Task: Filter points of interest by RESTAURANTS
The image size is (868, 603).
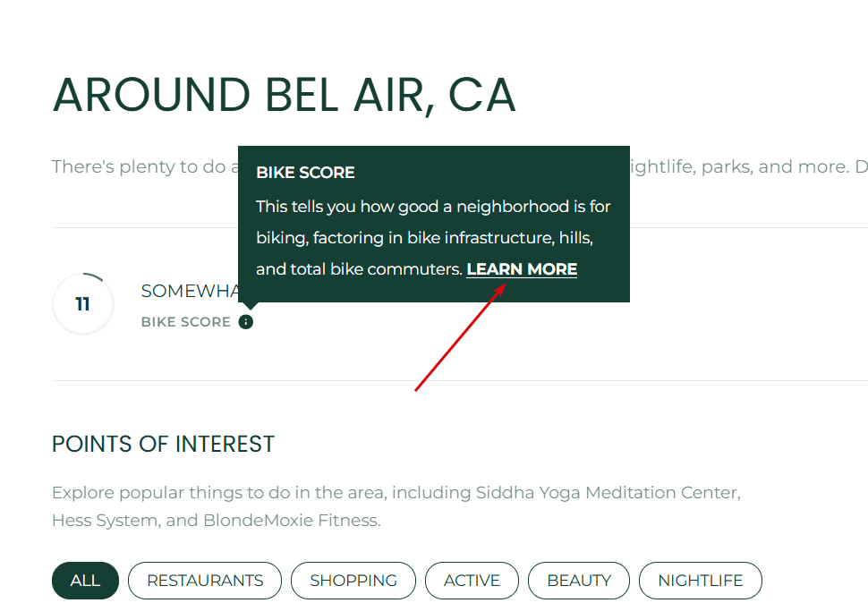Action: 205,581
